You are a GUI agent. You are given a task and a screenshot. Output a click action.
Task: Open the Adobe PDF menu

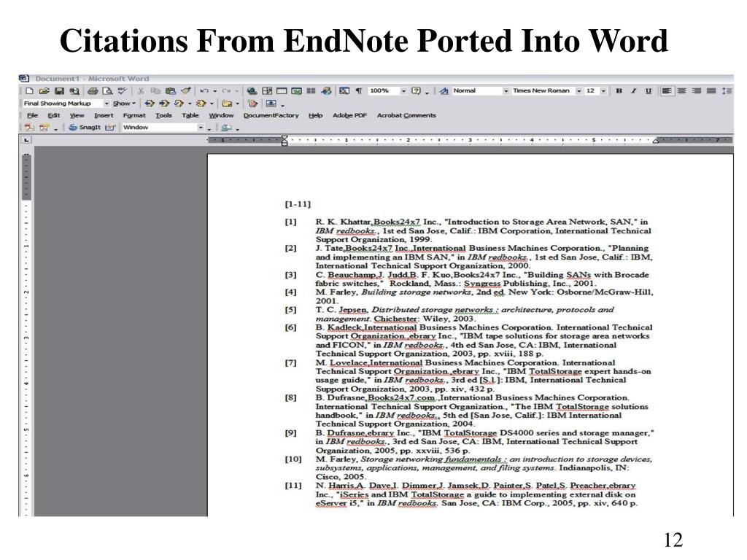[349, 115]
